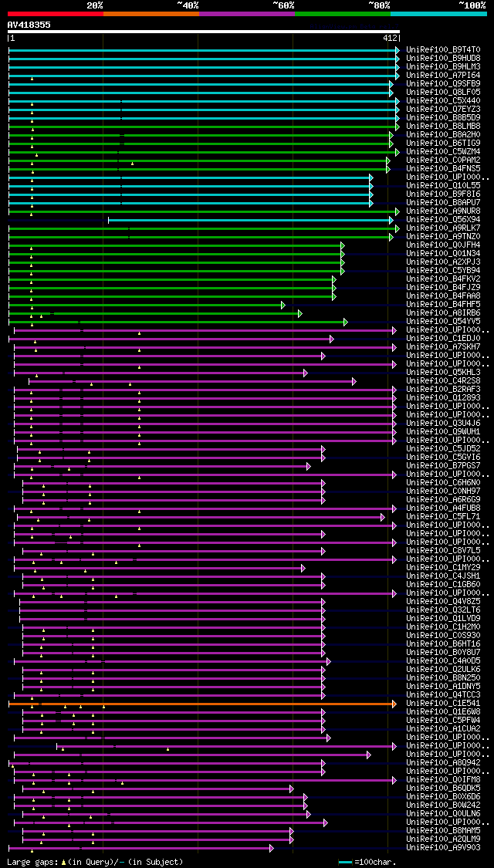Open hit UniRef100_B8LMB8
This screenshot has width=494, height=868.
pyautogui.click(x=443, y=126)
